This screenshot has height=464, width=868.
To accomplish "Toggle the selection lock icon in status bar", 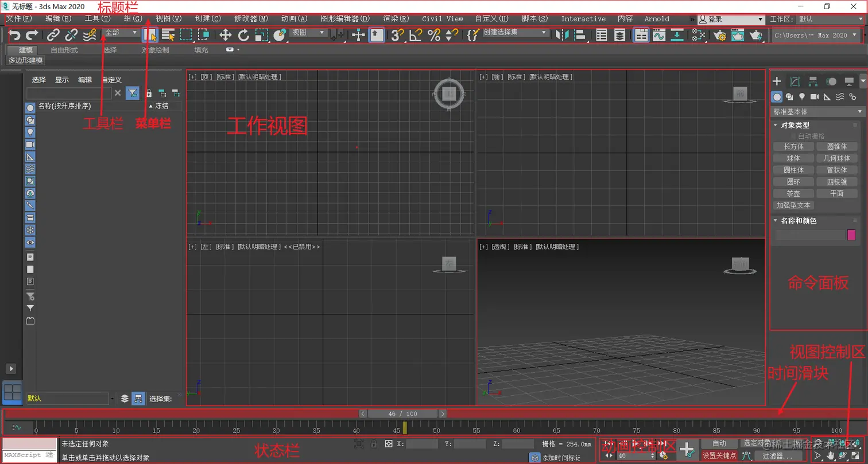I will pyautogui.click(x=374, y=444).
